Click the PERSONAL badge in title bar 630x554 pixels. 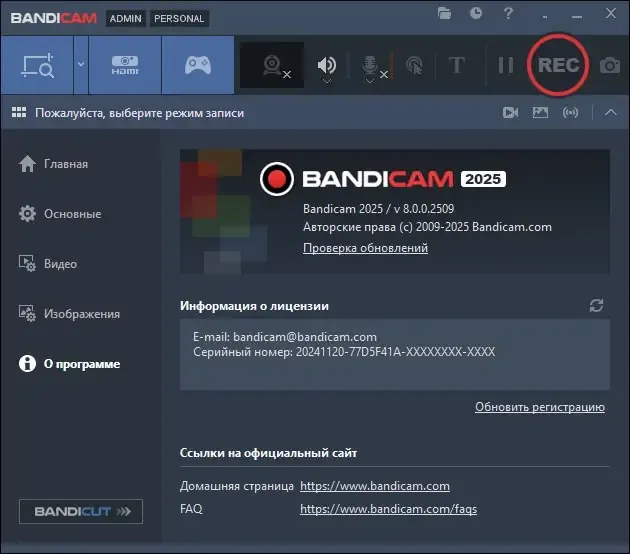tap(179, 18)
